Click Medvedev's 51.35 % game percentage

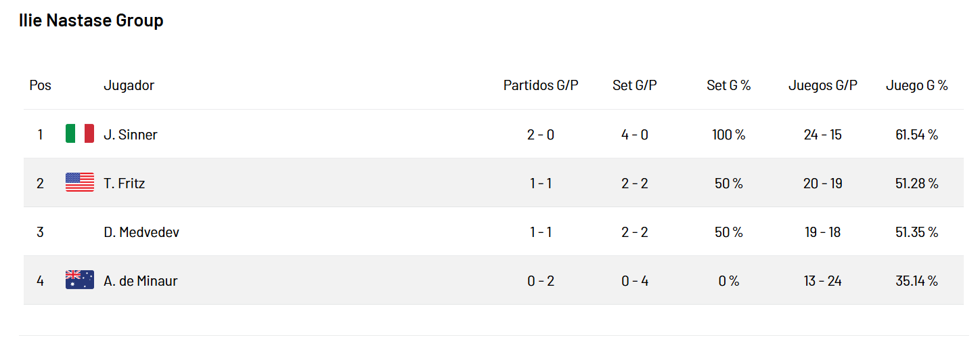point(917,232)
